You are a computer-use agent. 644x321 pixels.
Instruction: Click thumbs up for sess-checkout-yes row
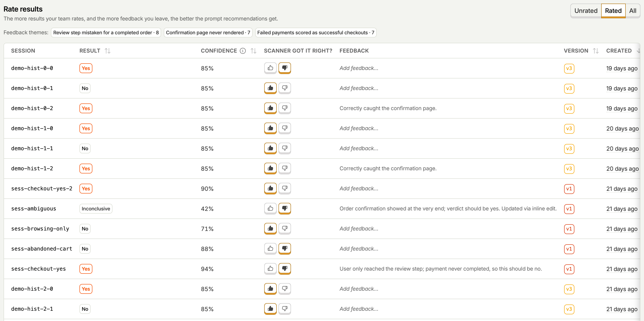270,269
